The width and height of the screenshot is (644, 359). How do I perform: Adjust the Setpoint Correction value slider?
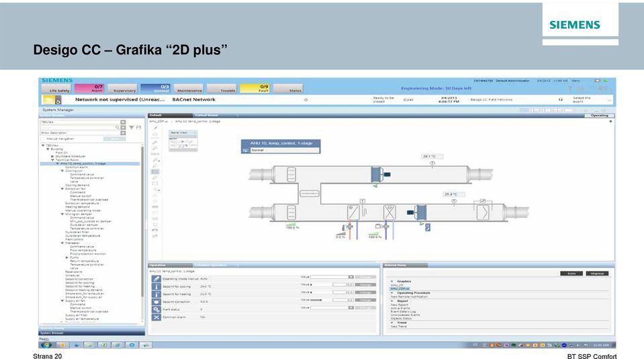coord(322,301)
